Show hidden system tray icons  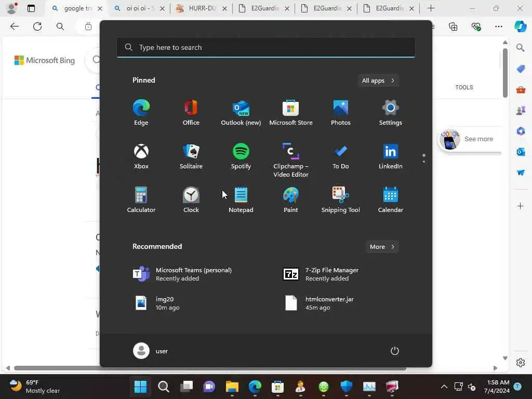coord(444,387)
